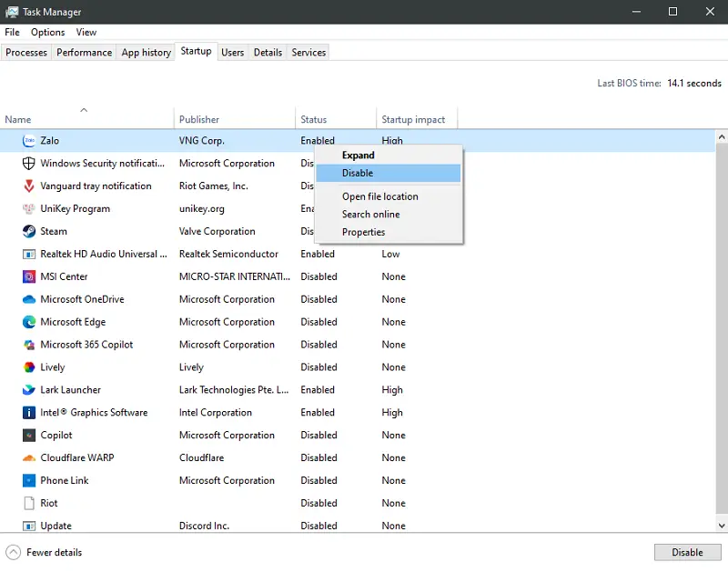Click the Microsoft Edge icon
Screen dimensions: 728x572
pyautogui.click(x=29, y=322)
